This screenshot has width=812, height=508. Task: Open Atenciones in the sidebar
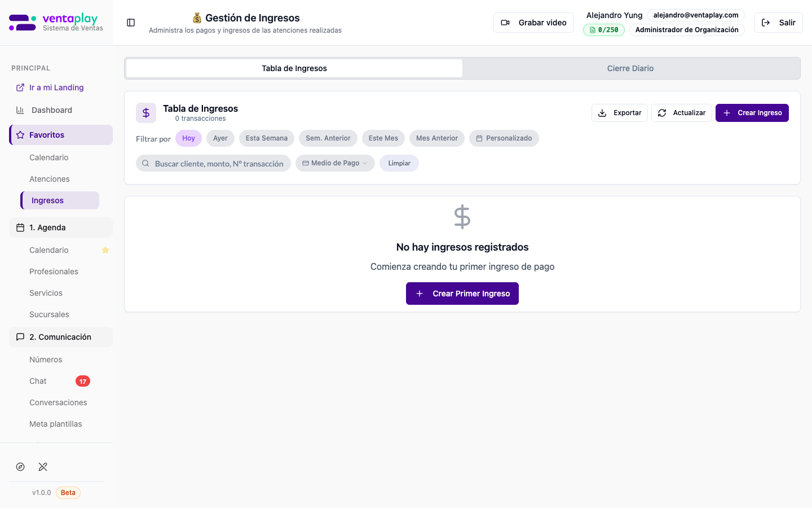(50, 179)
